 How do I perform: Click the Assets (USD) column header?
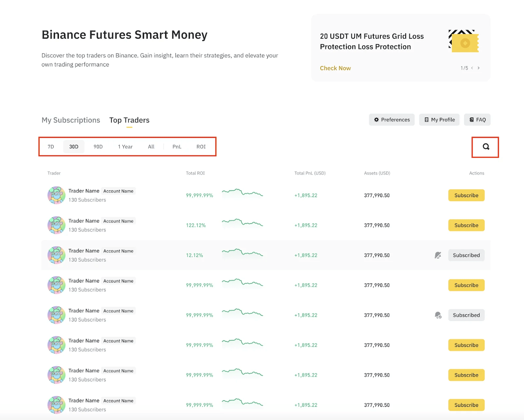377,173
